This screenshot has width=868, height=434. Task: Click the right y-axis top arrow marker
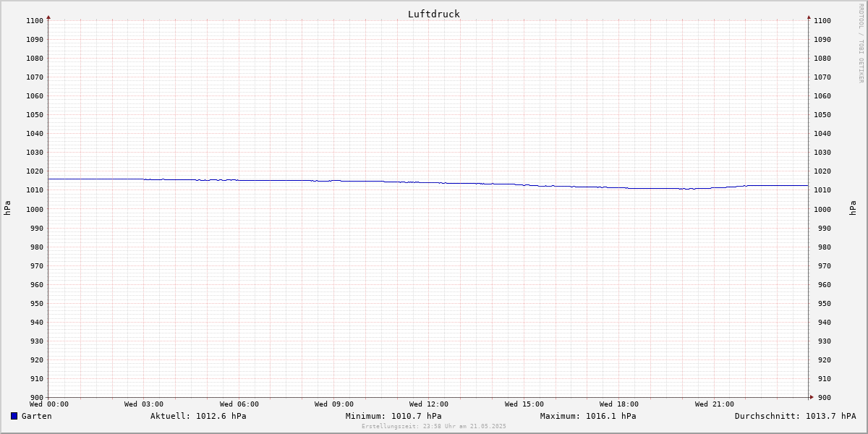(809, 17)
